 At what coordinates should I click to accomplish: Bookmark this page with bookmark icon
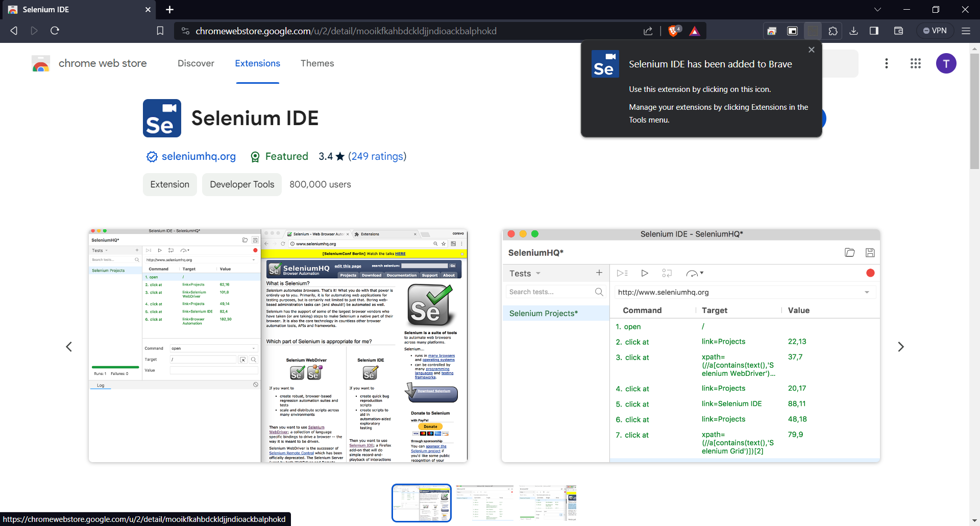point(160,31)
